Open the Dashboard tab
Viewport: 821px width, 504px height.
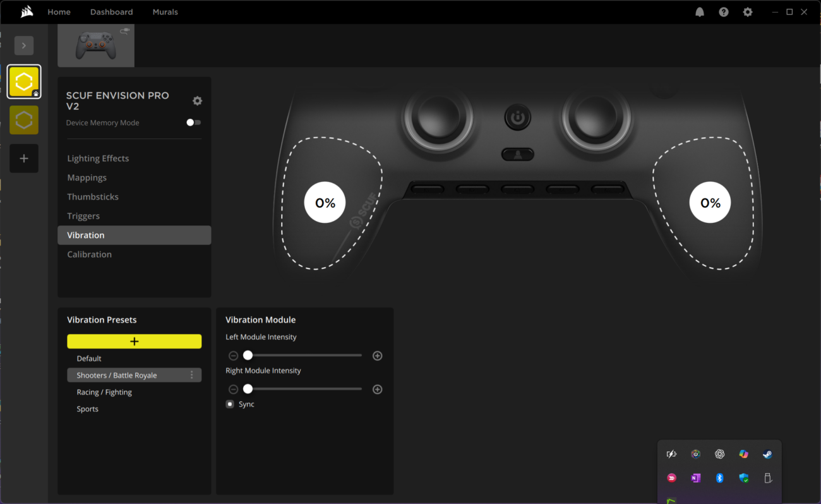[112, 12]
